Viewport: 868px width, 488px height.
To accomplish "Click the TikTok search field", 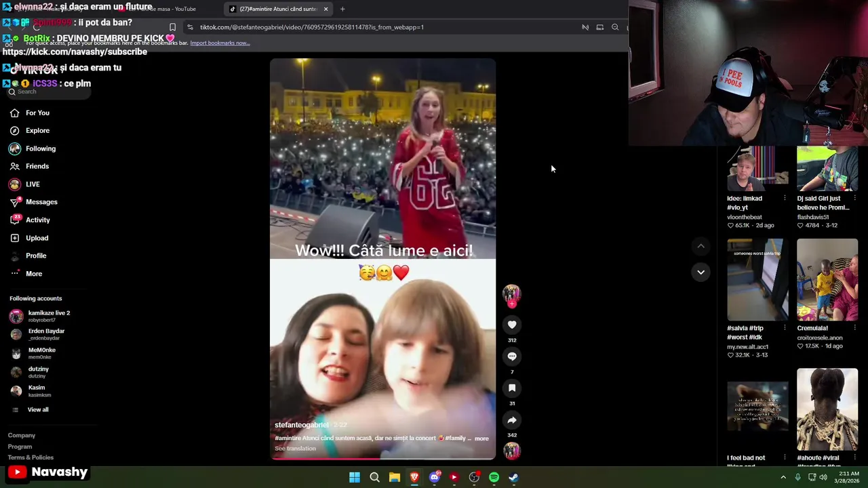I will [x=47, y=91].
